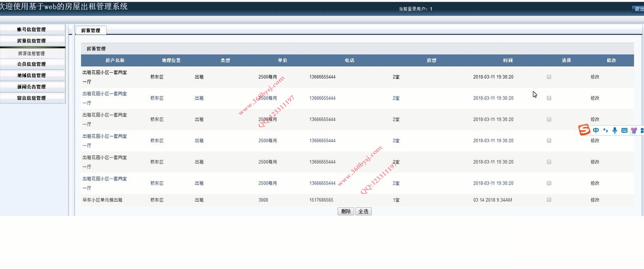This screenshot has height=269, width=644.
Task: Check the second row's selection checkbox
Action: (x=549, y=98)
